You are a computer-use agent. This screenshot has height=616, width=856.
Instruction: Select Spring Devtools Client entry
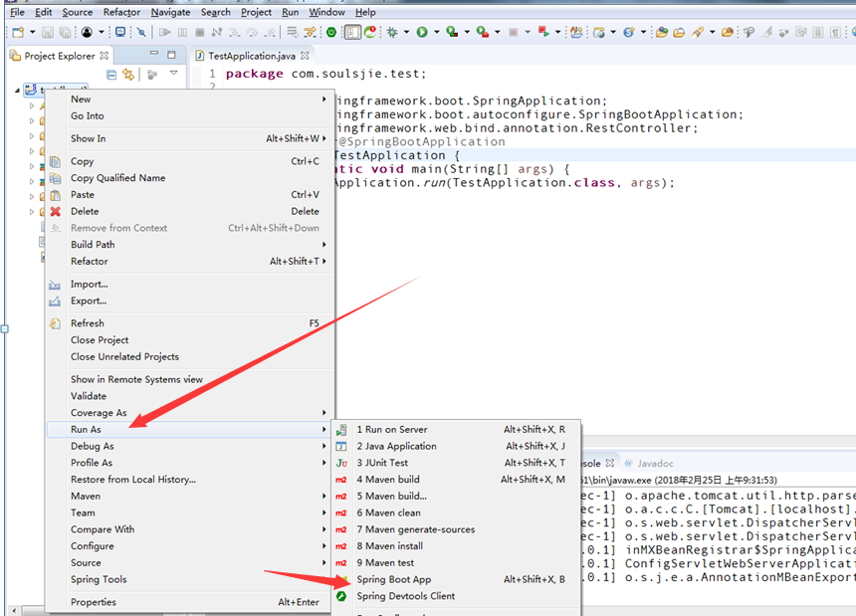pos(405,596)
